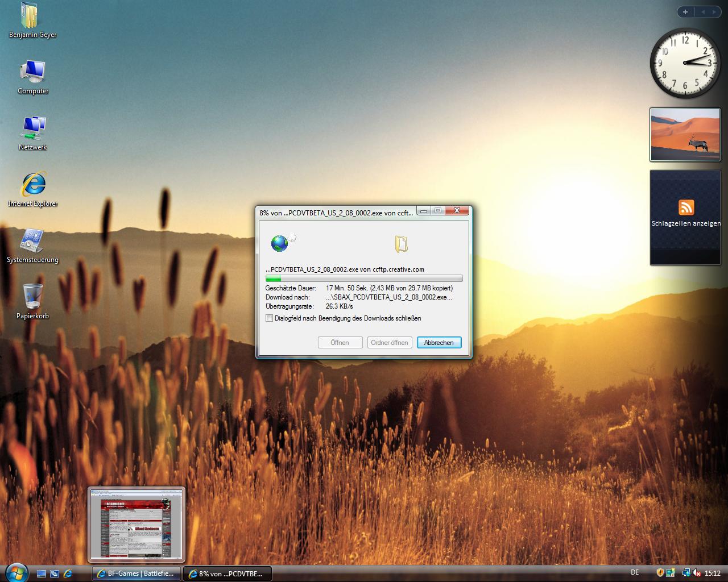Select the Internet Explorer desktop icon
728x582 pixels.
point(32,189)
